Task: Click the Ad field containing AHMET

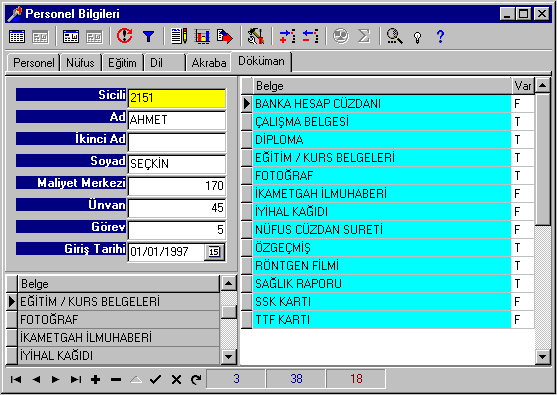Action: [177, 120]
